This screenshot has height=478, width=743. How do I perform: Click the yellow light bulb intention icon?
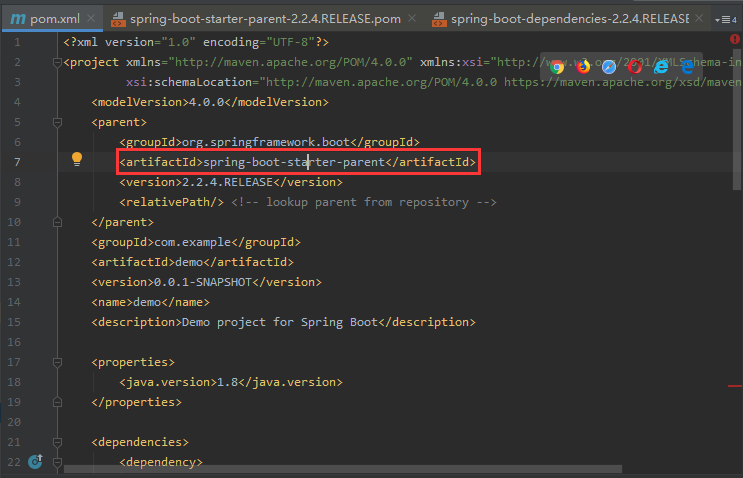click(77, 159)
